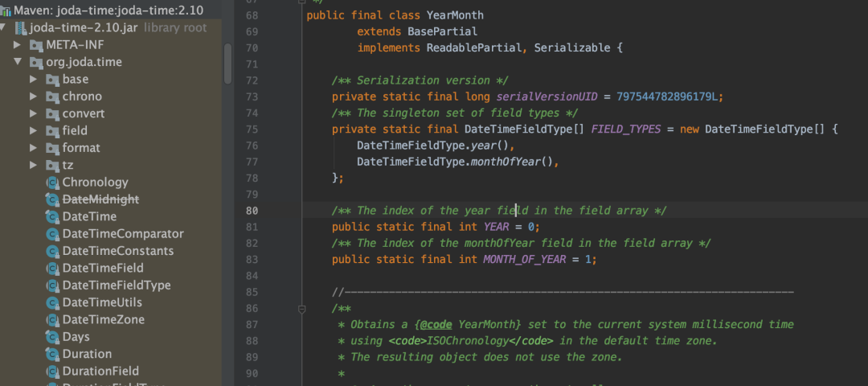This screenshot has width=868, height=386.
Task: Click the YearMonth class name on line 68
Action: (x=455, y=15)
